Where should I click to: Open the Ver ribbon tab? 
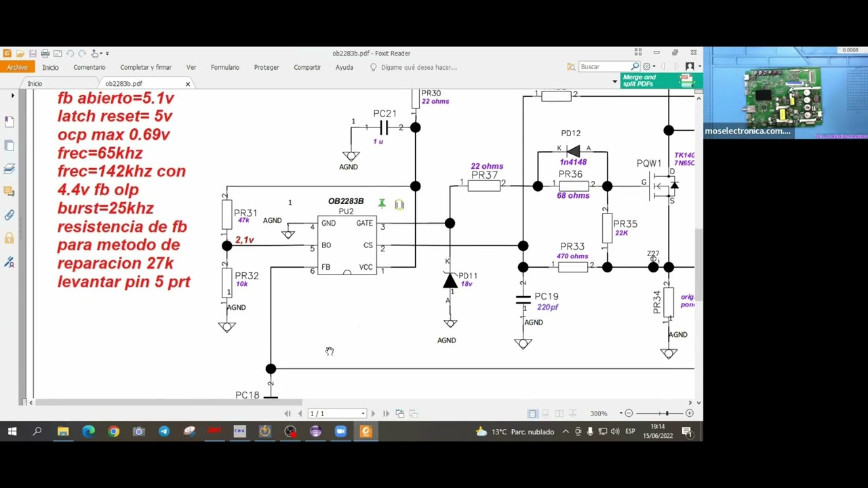(x=191, y=67)
